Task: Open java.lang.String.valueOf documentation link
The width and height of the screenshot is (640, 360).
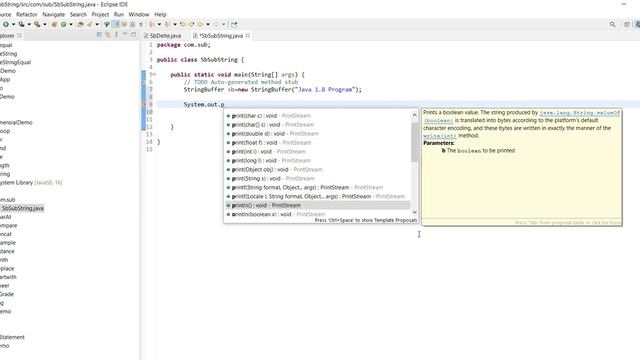Action: click(x=580, y=113)
